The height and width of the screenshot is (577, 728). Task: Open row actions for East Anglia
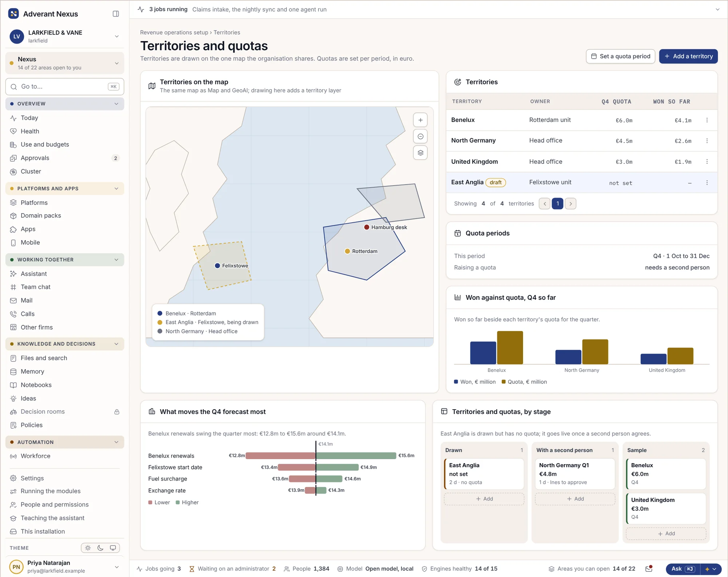tap(707, 183)
